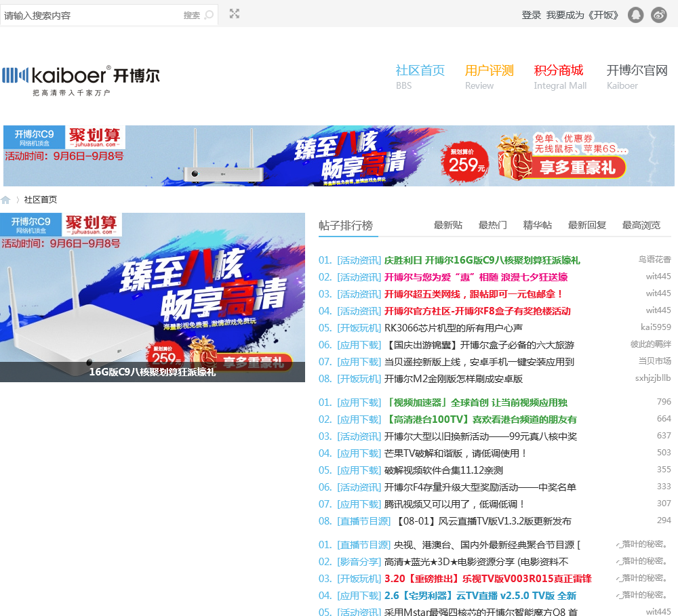
Task: Switch to the 最高浏览 tab
Action: click(x=641, y=225)
